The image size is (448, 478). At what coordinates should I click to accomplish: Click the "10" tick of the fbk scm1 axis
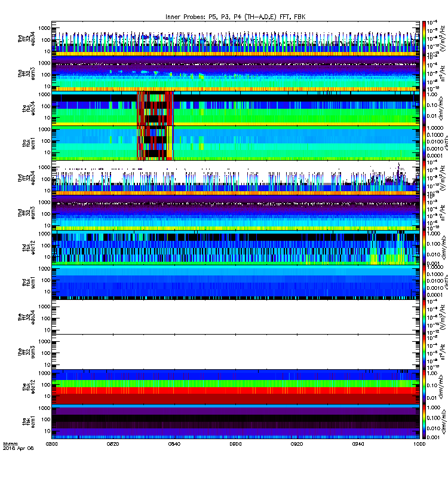coord(47,431)
